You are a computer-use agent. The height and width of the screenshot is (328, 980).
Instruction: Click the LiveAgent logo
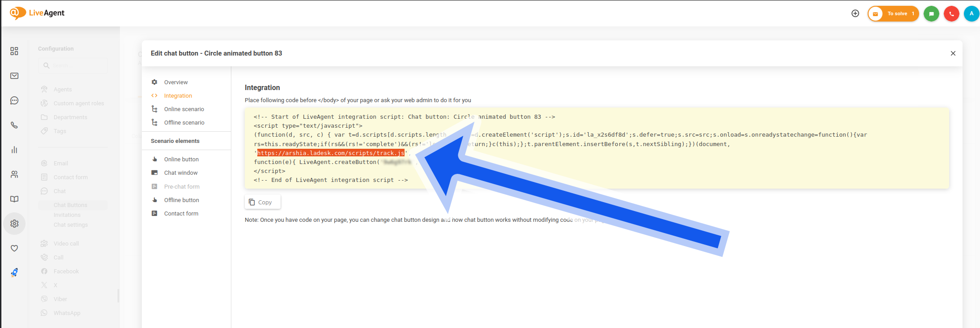(x=37, y=13)
